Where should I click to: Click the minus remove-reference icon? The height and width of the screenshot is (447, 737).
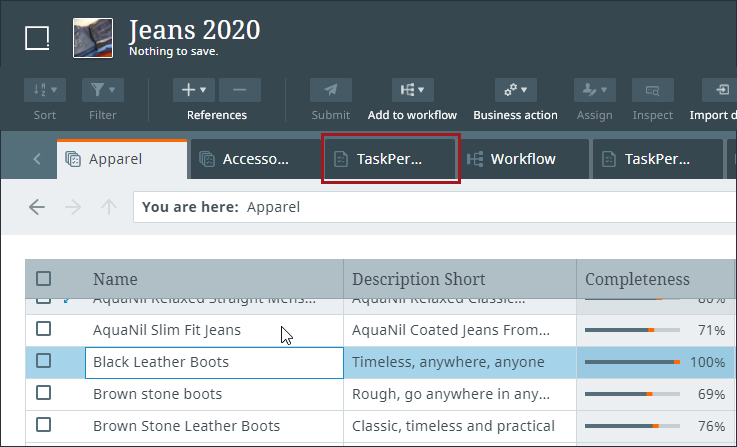240,90
